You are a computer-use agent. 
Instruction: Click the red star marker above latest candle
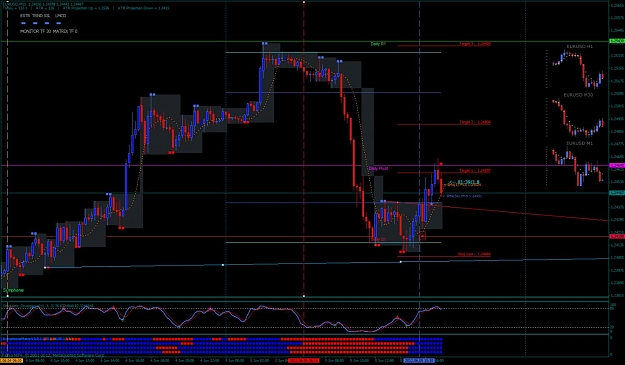441,164
